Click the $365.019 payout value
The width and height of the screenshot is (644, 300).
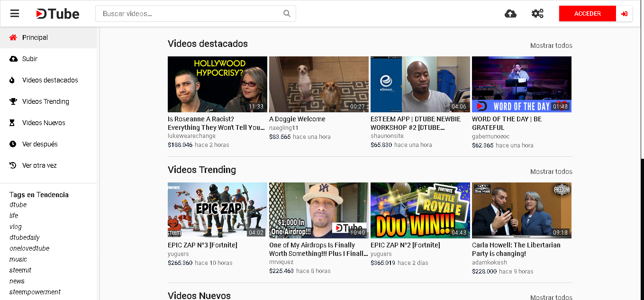(383, 263)
